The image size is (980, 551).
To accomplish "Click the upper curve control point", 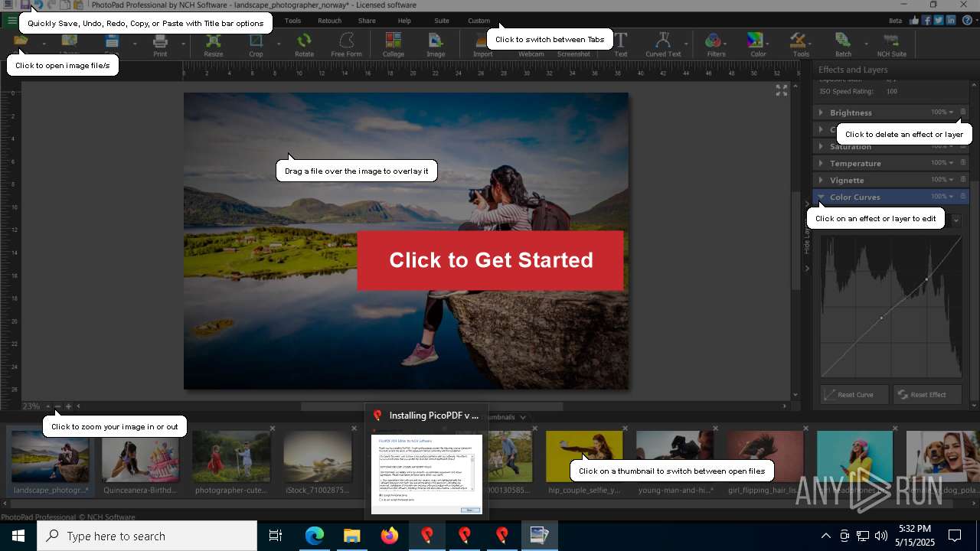I will [x=926, y=279].
